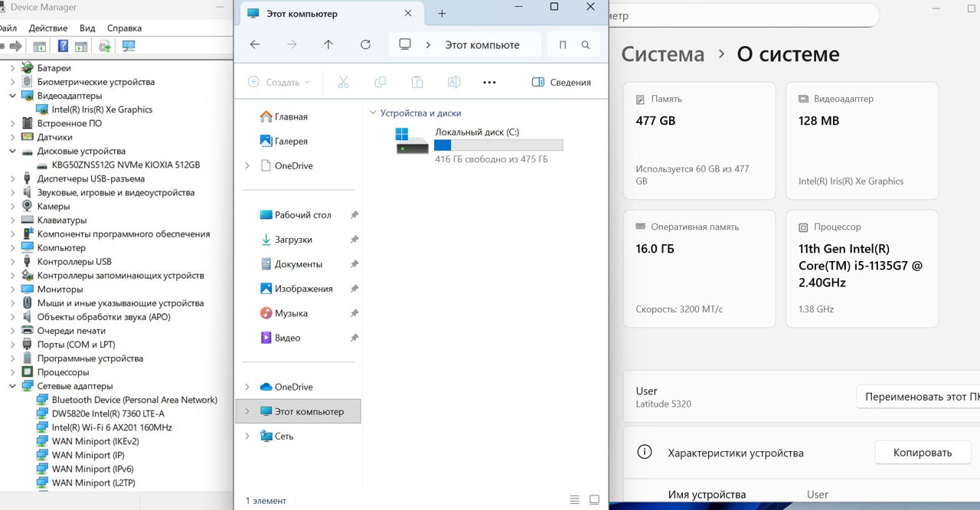Toggle the Сведения details pane
980x510 pixels.
(561, 83)
